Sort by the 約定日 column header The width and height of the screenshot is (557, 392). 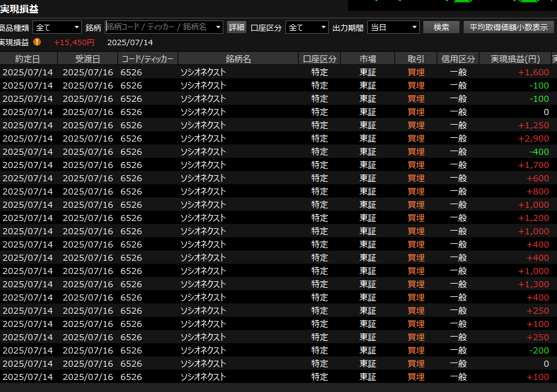click(28, 58)
